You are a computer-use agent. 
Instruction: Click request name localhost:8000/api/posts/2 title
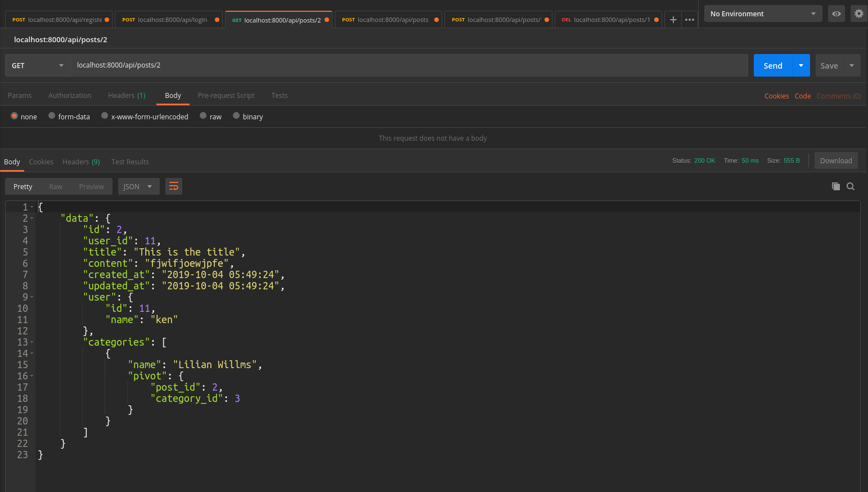(x=61, y=40)
